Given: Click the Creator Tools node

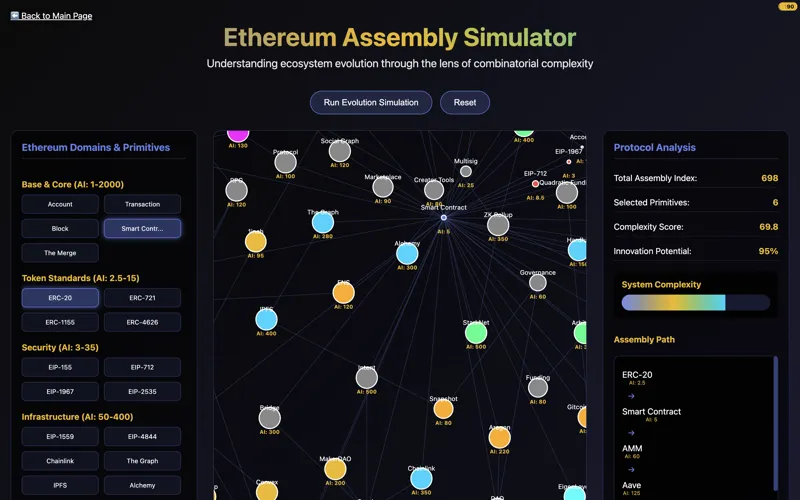Looking at the screenshot, I should click(434, 190).
